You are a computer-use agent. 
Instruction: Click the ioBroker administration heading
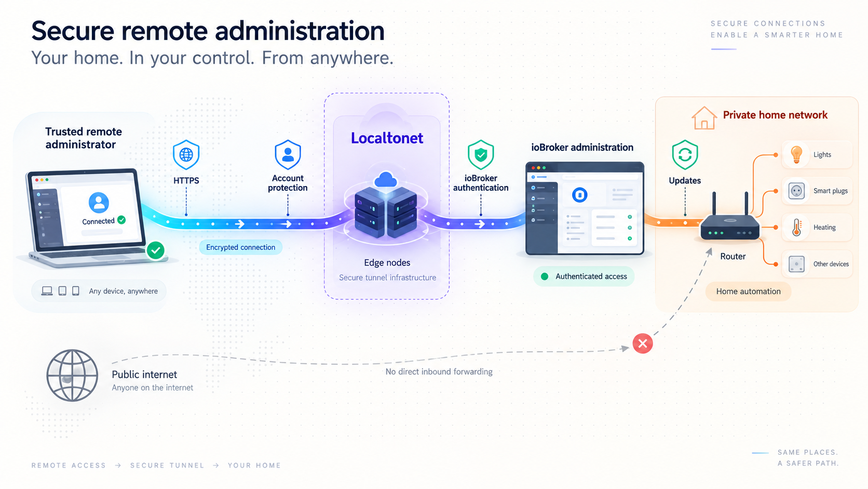pyautogui.click(x=582, y=147)
